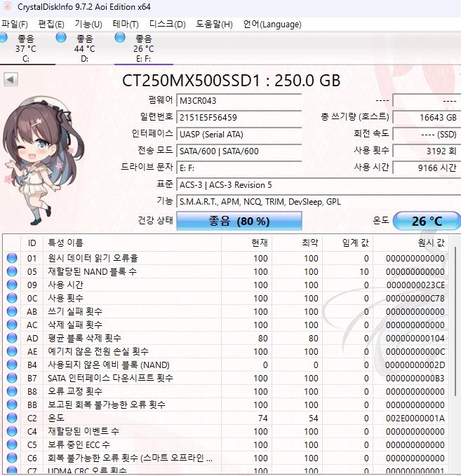Click the previous disk arrow button
The height and width of the screenshot is (476, 461).
tap(11, 80)
